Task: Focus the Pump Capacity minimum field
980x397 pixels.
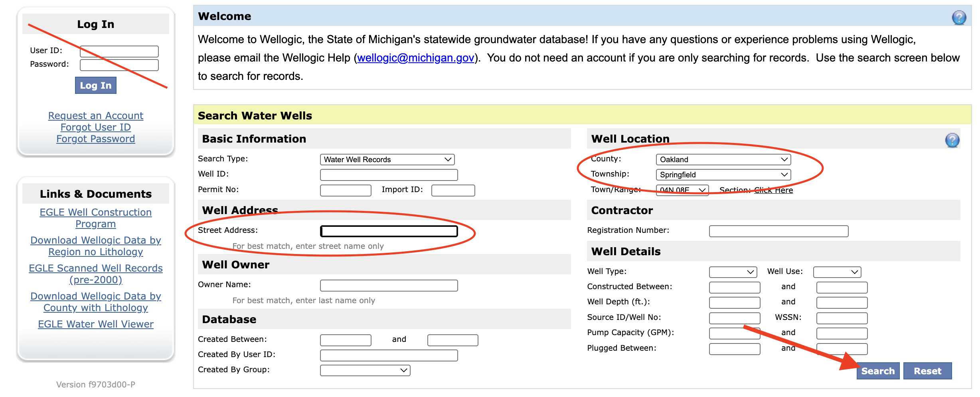Action: (x=735, y=333)
